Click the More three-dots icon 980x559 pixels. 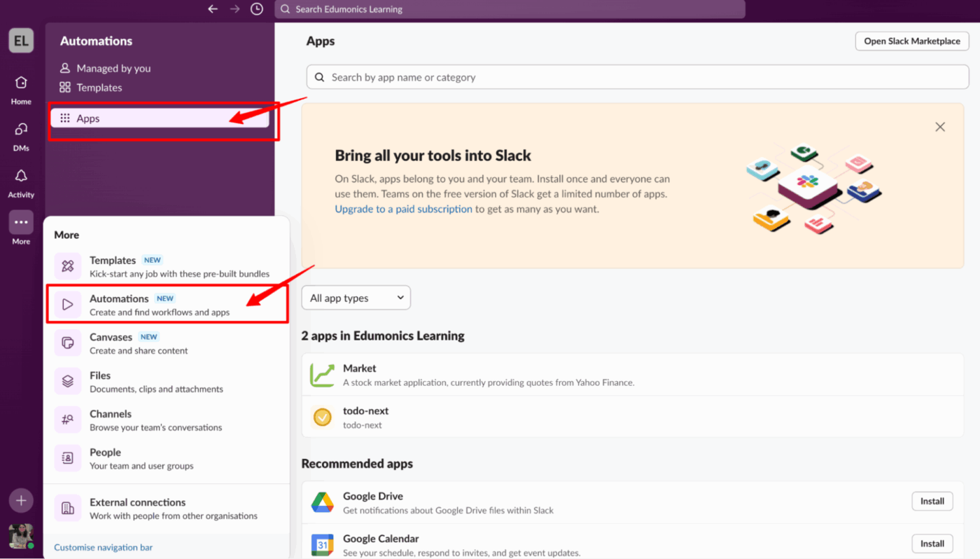point(21,222)
